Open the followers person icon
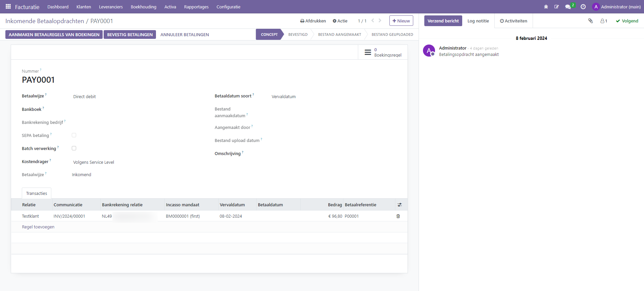This screenshot has height=291, width=644. (603, 21)
